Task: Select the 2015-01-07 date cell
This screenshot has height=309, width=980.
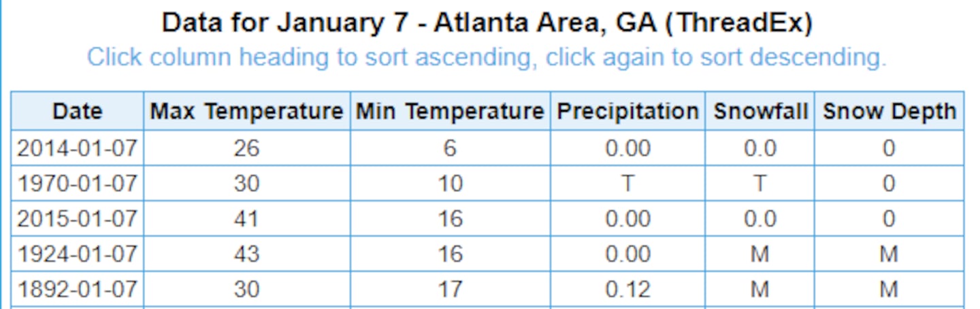Action: point(77,218)
